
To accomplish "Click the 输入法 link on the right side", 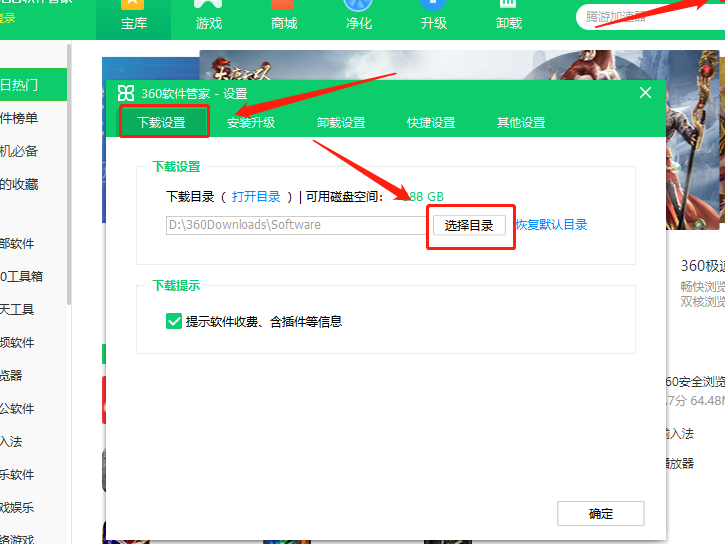I will point(680,434).
